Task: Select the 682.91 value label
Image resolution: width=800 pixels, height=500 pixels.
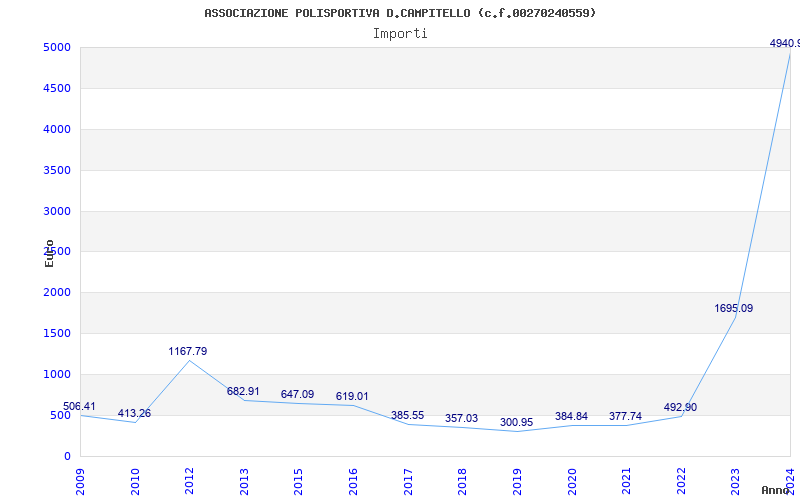Action: (x=243, y=391)
